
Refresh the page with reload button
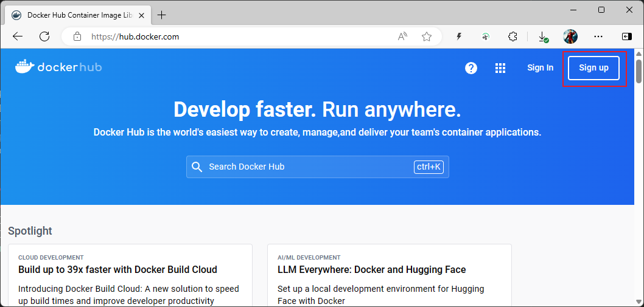pyautogui.click(x=44, y=36)
